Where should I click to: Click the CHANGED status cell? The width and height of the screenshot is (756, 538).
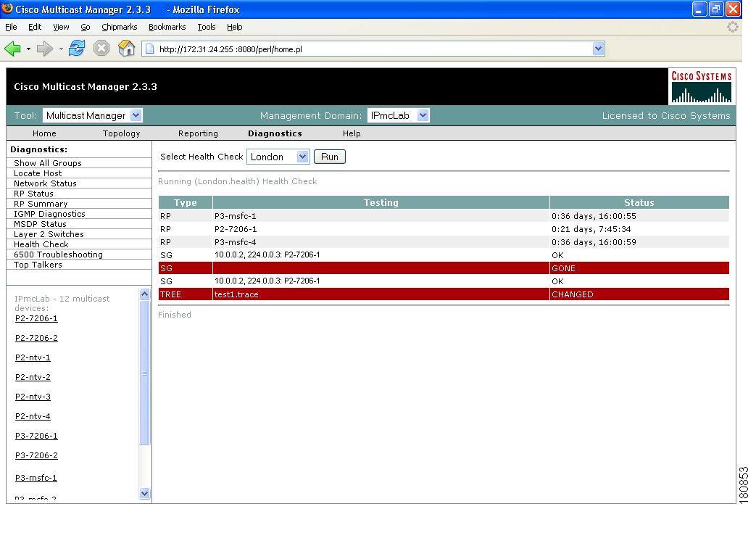click(x=639, y=294)
